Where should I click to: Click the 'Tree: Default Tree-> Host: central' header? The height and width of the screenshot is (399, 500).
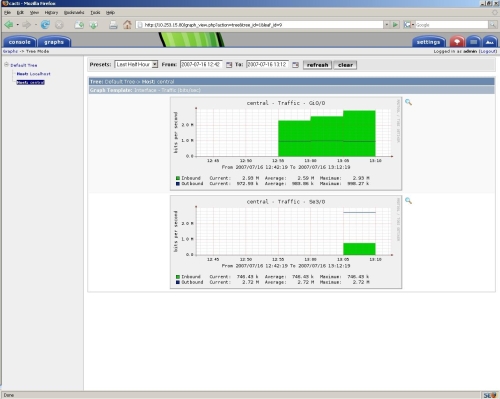click(x=292, y=82)
